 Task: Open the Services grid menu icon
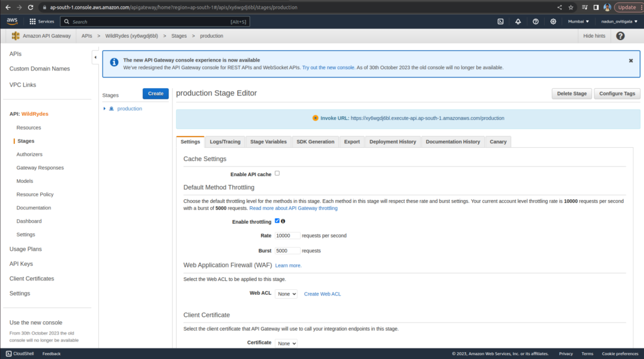[x=33, y=21]
